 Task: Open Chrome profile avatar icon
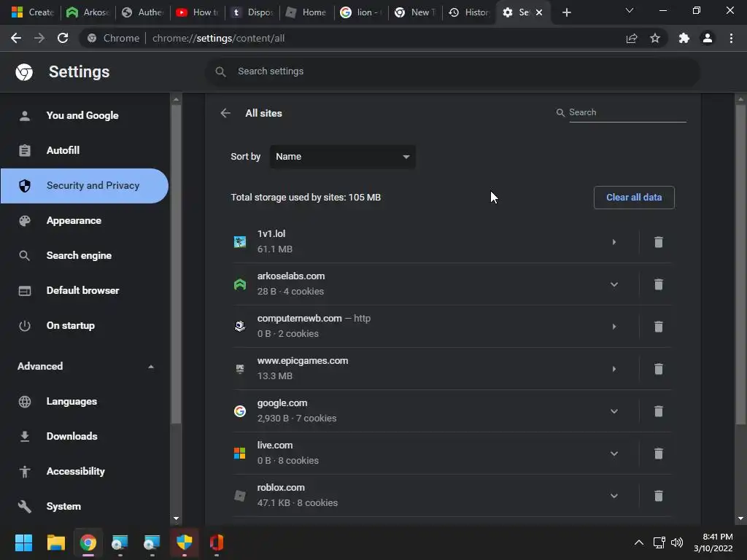[708, 38]
